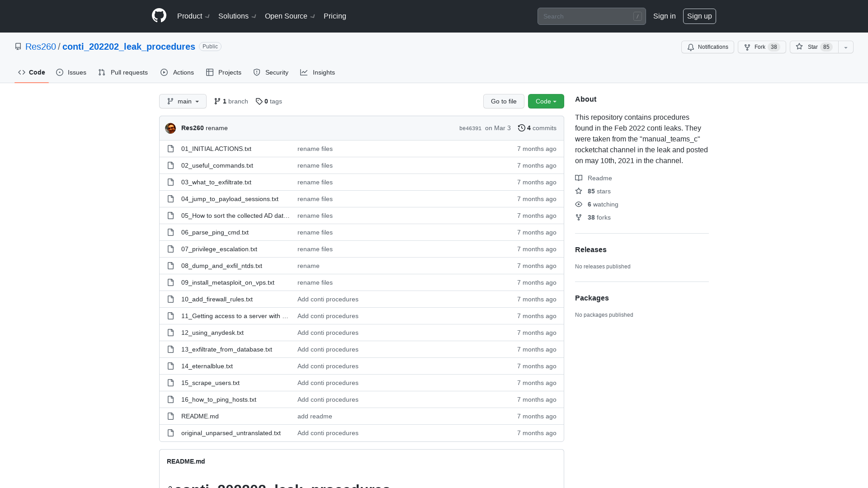Viewport: 868px width, 488px height.
Task: Switch to the Code tab
Action: [x=32, y=72]
